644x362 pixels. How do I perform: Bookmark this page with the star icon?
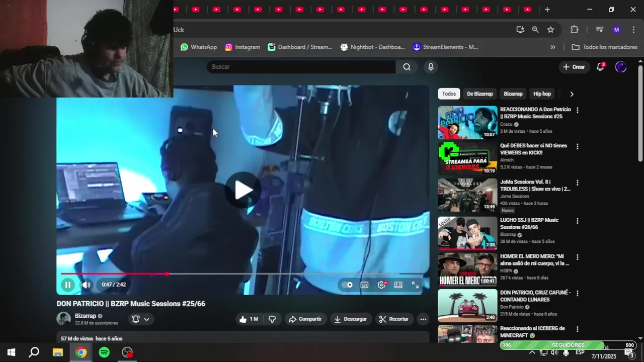(550, 30)
